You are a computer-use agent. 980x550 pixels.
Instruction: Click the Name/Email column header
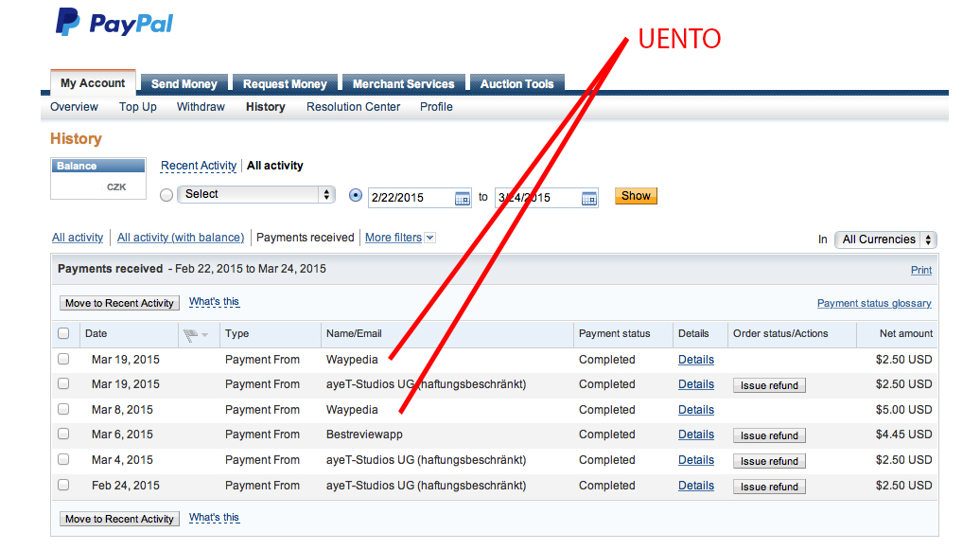pyautogui.click(x=354, y=333)
